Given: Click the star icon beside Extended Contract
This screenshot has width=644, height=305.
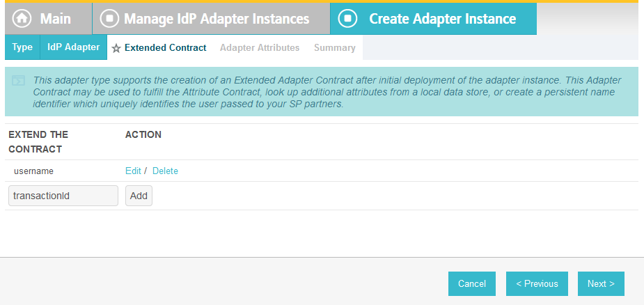Looking at the screenshot, I should pyautogui.click(x=116, y=49).
